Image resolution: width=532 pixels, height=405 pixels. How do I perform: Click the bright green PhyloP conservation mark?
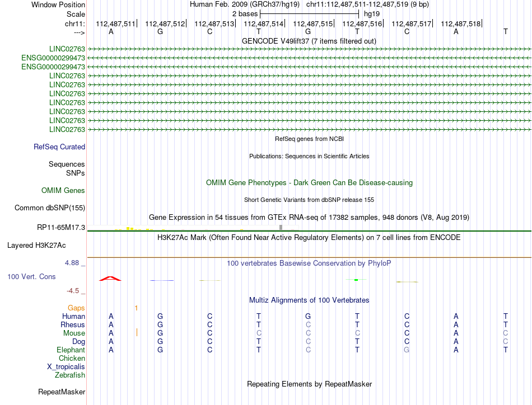(x=356, y=280)
